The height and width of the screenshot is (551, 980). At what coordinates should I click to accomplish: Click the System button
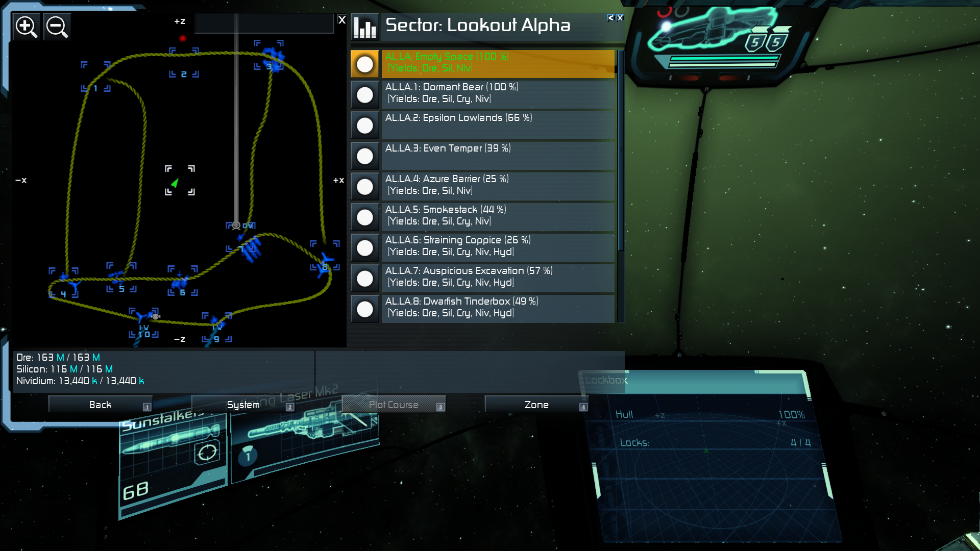(x=243, y=405)
